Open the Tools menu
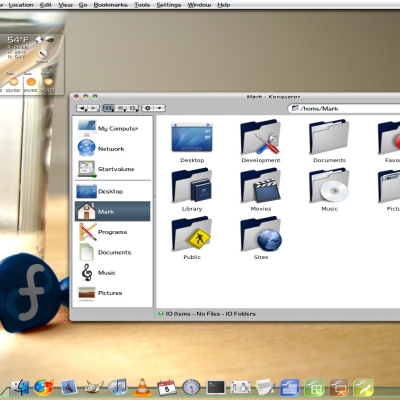 [x=142, y=5]
